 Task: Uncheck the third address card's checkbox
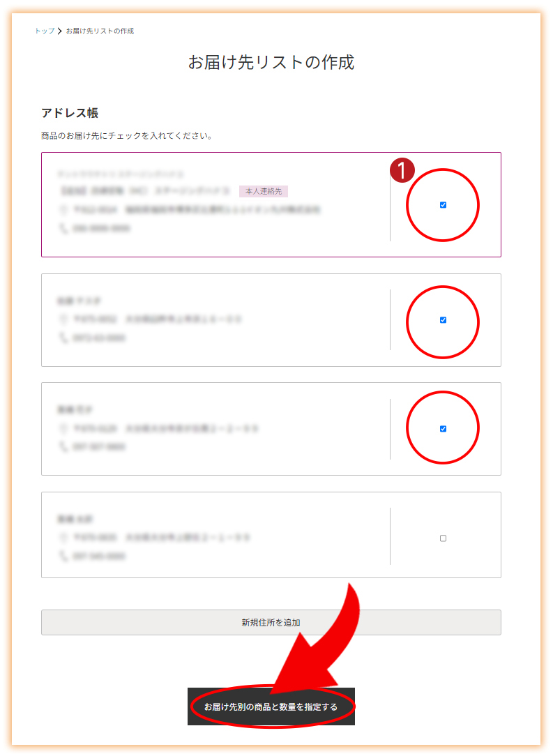443,429
